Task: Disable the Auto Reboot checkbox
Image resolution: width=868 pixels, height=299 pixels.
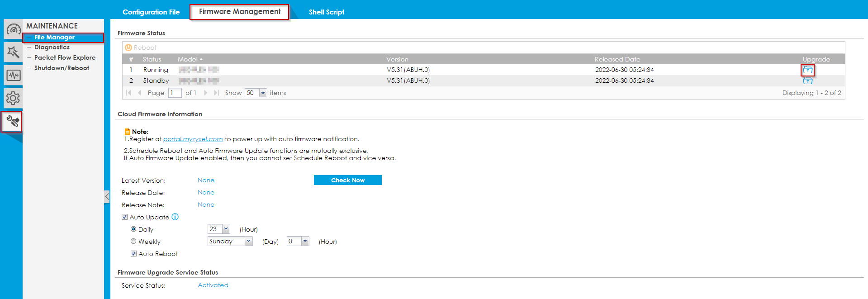Action: click(134, 254)
